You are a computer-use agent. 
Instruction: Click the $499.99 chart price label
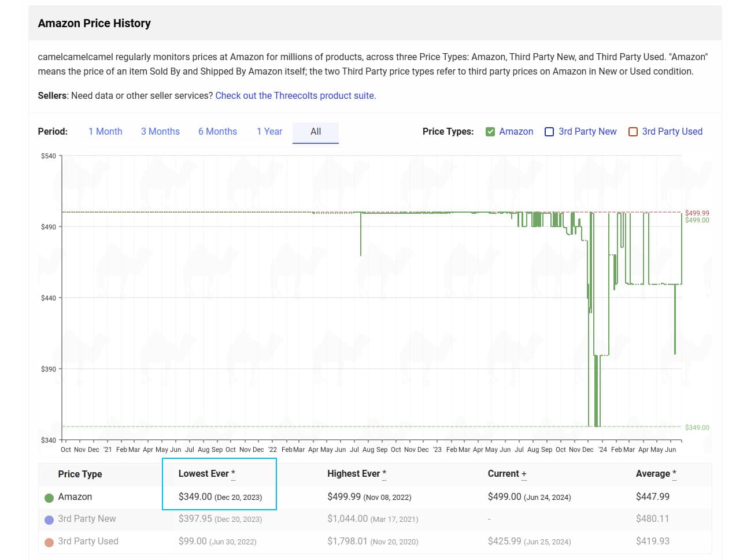point(697,213)
